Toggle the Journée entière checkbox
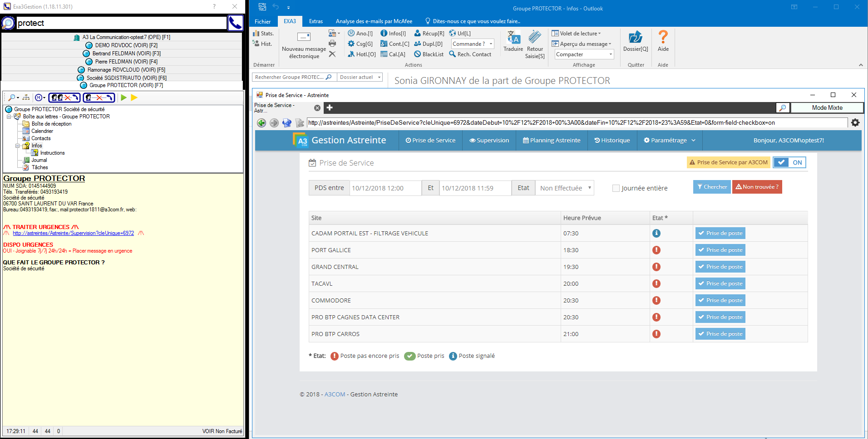 (x=616, y=188)
